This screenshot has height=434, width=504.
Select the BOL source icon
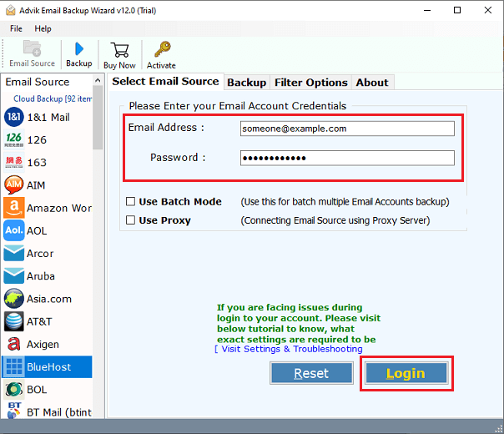click(14, 389)
